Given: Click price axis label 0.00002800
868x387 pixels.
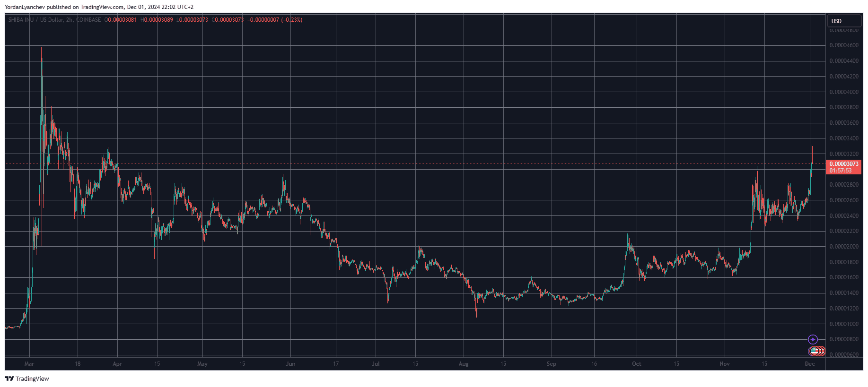Looking at the screenshot, I should (x=844, y=185).
